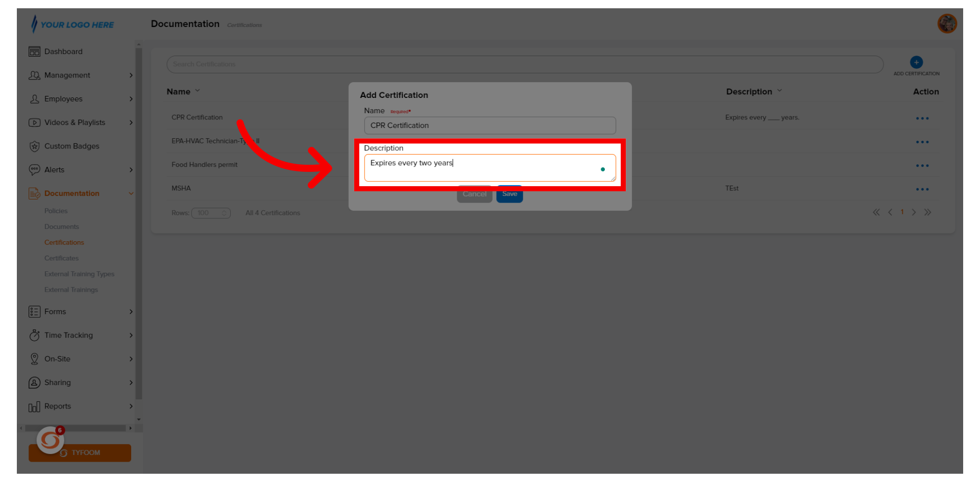Image resolution: width=980 pixels, height=482 pixels.
Task: Open actions menu for EPA-HVAC Technician row
Action: 922,142
